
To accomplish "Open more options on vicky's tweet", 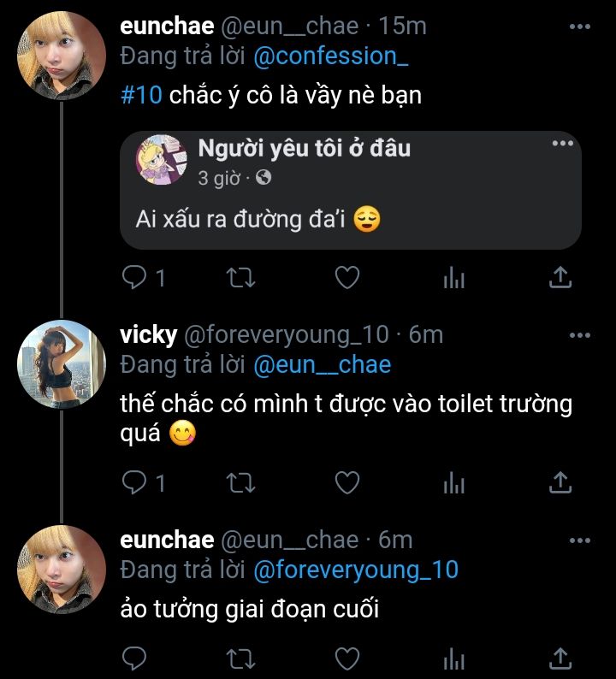I will [x=580, y=334].
